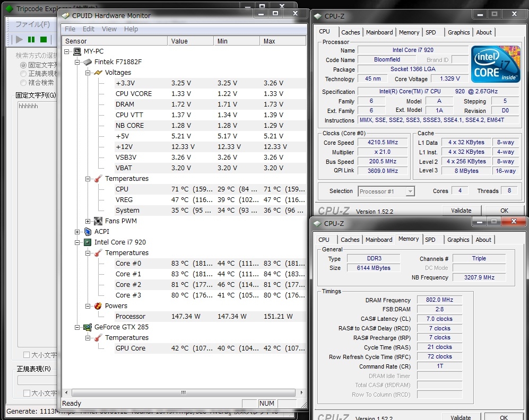Viewport: 529px width, 420px height.
Task: Toggle the upper 大小文字 checkbox
Action: 27,355
